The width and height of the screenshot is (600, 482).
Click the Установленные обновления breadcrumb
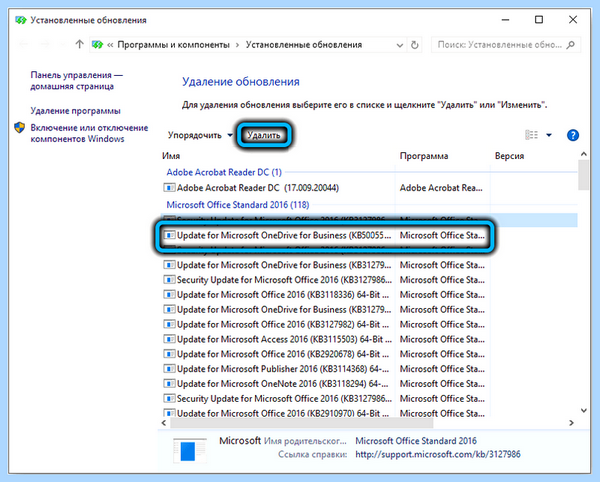click(x=304, y=45)
